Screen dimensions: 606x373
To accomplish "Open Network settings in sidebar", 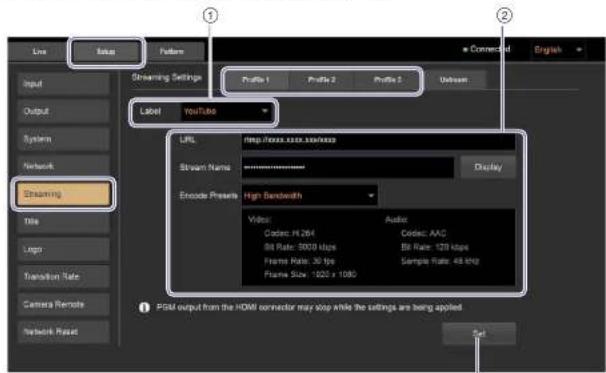I will tap(63, 166).
